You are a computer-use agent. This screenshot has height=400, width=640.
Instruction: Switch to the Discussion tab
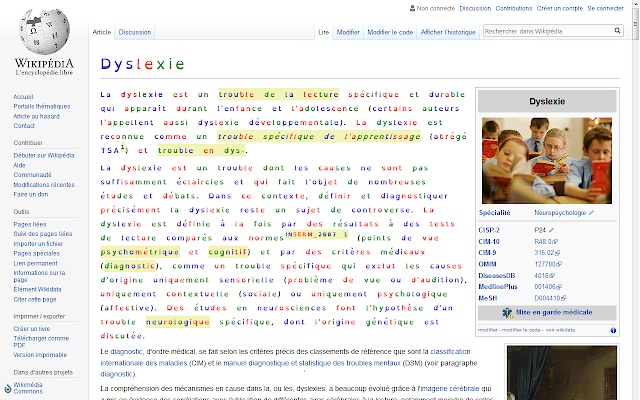(x=135, y=32)
